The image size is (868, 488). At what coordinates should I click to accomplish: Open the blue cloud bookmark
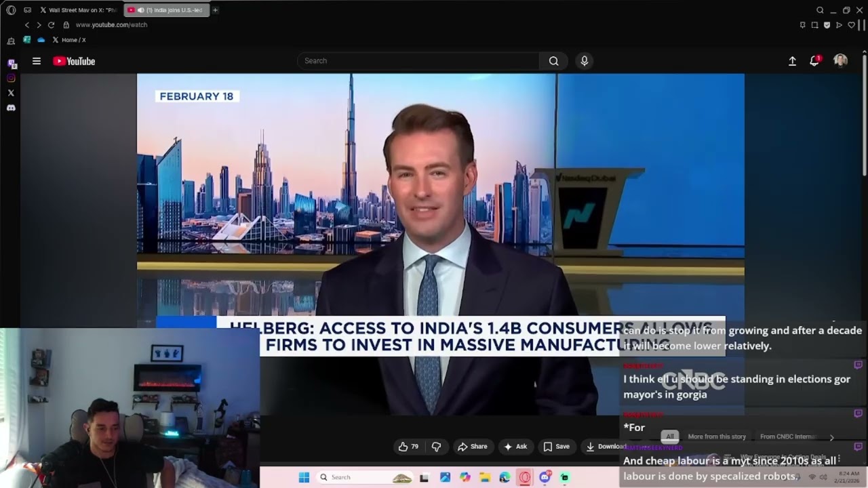(41, 40)
